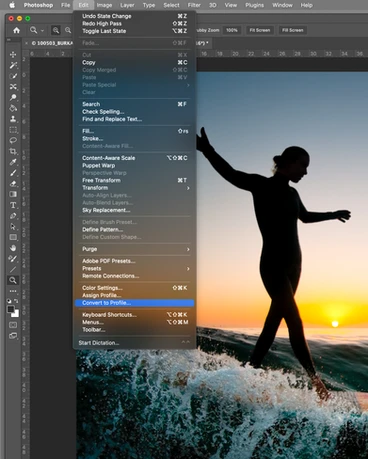Select the Crop tool
Image resolution: width=368 pixels, height=459 pixels.
pyautogui.click(x=13, y=151)
